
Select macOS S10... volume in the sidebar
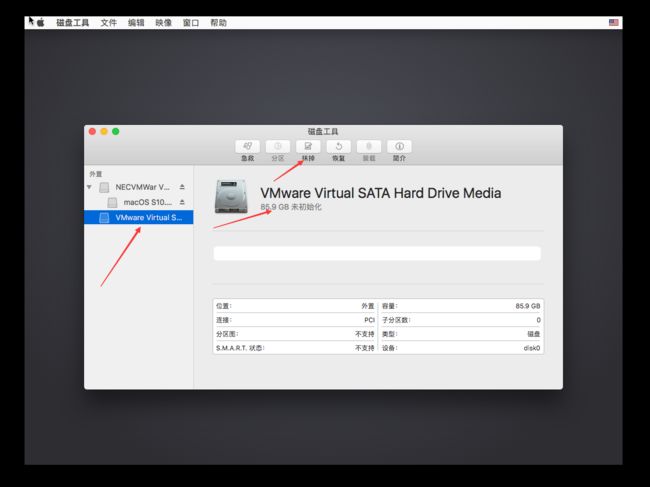138,202
